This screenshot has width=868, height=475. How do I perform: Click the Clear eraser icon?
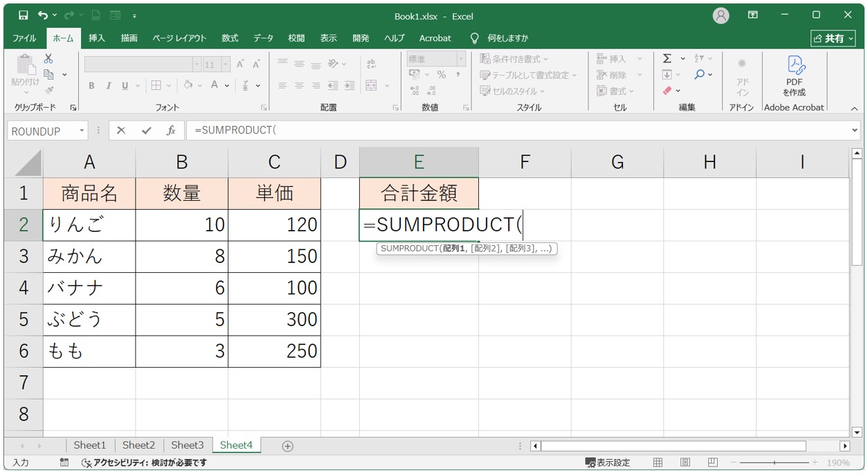[x=667, y=91]
